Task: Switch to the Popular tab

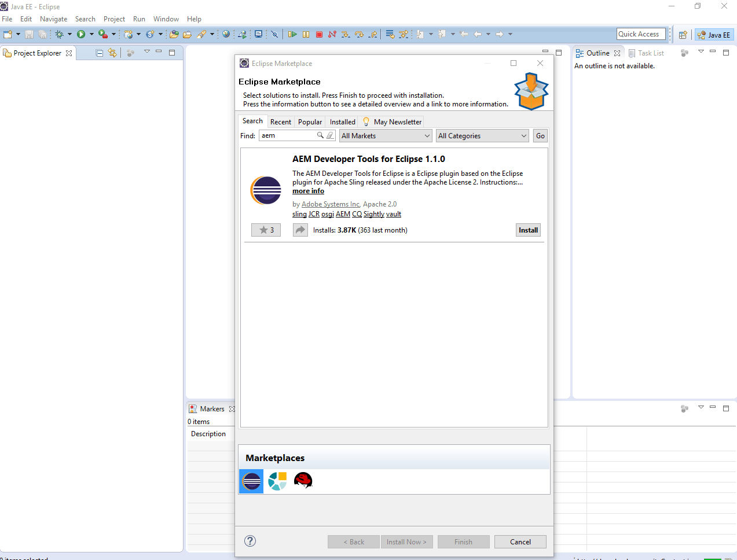Action: tap(310, 122)
